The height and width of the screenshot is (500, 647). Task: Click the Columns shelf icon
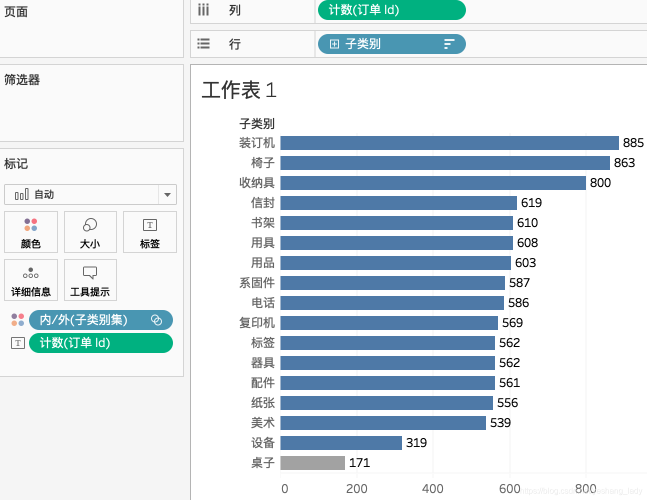[203, 9]
